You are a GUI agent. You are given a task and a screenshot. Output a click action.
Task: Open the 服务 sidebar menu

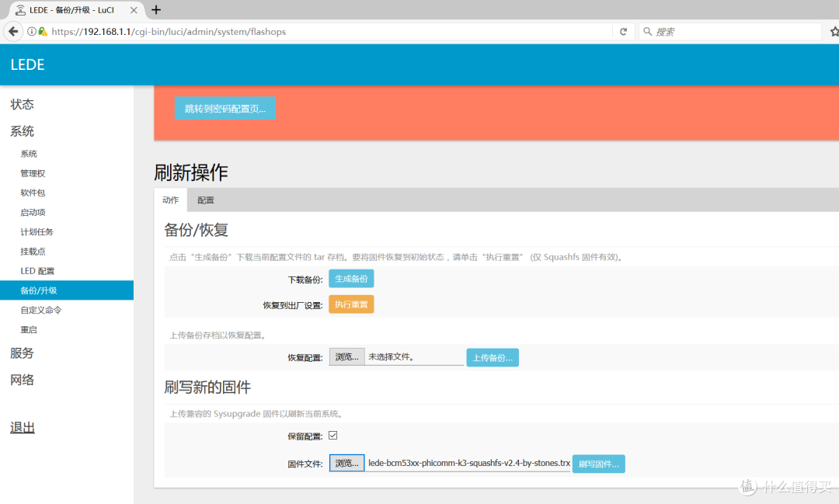(22, 353)
